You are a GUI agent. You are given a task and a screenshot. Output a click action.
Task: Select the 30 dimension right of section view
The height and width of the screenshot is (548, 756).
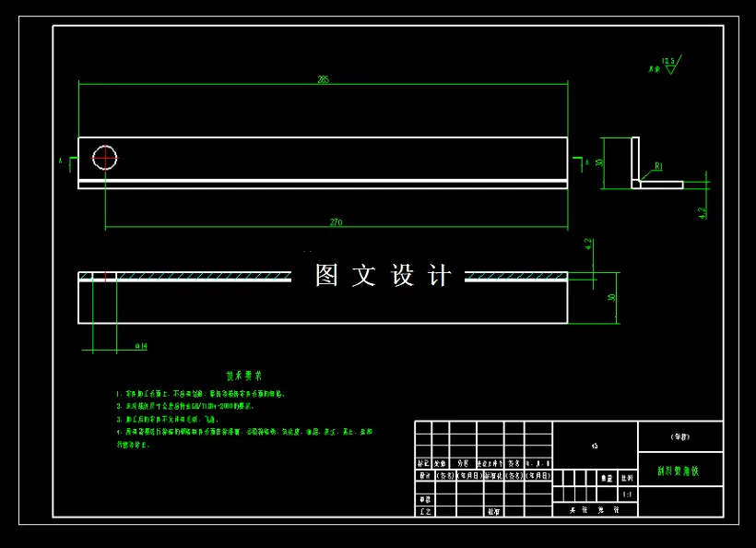(x=611, y=298)
